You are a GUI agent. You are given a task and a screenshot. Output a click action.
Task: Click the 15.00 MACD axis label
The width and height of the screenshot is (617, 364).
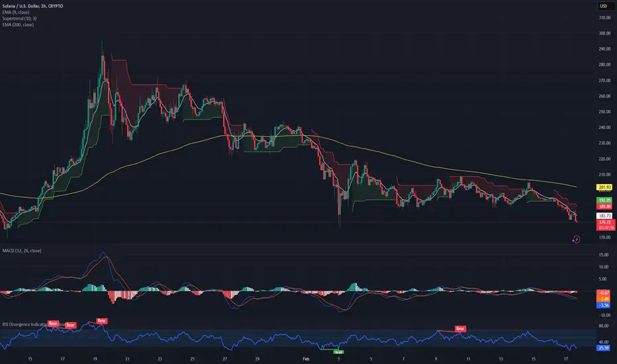coord(604,255)
